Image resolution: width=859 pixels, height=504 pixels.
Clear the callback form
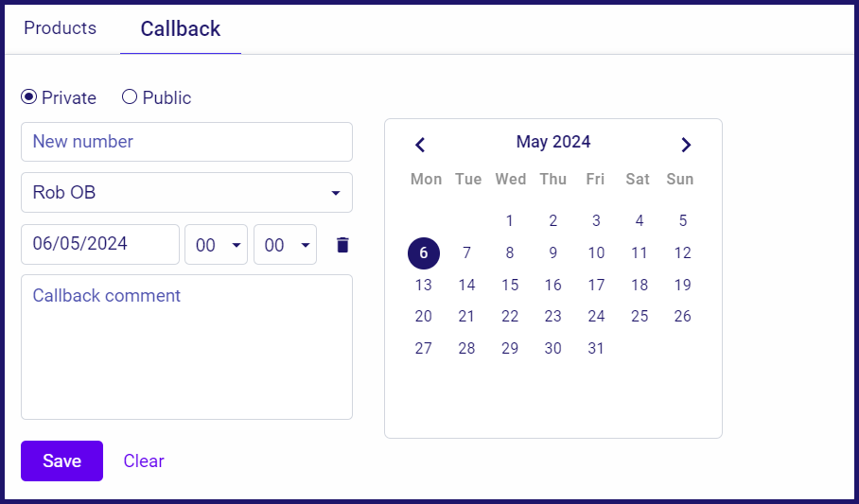click(x=144, y=461)
